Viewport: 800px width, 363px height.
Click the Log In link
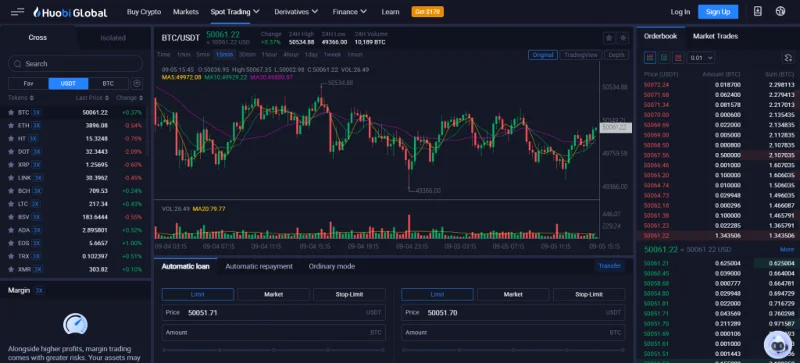[680, 12]
